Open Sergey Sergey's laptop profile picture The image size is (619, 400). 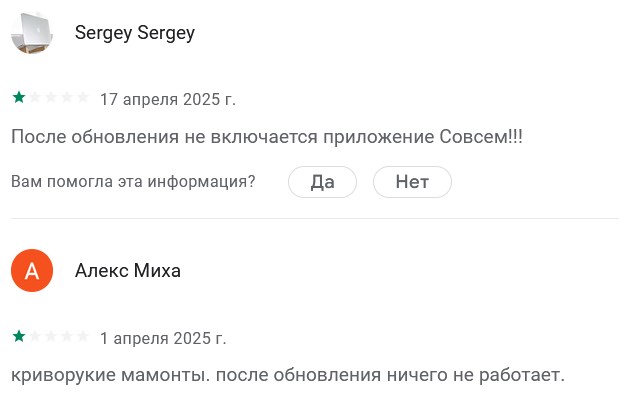point(32,32)
